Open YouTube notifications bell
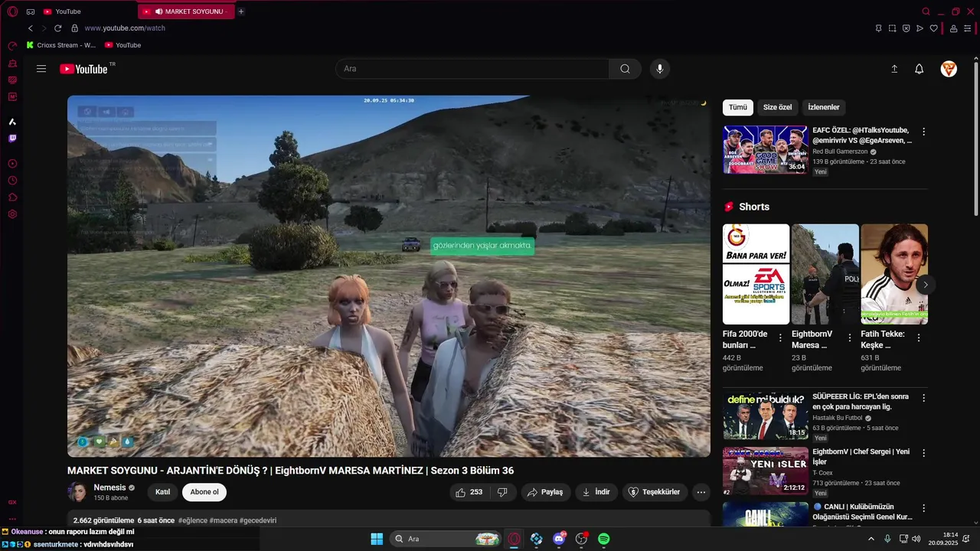Viewport: 980px width, 551px height. (920, 69)
